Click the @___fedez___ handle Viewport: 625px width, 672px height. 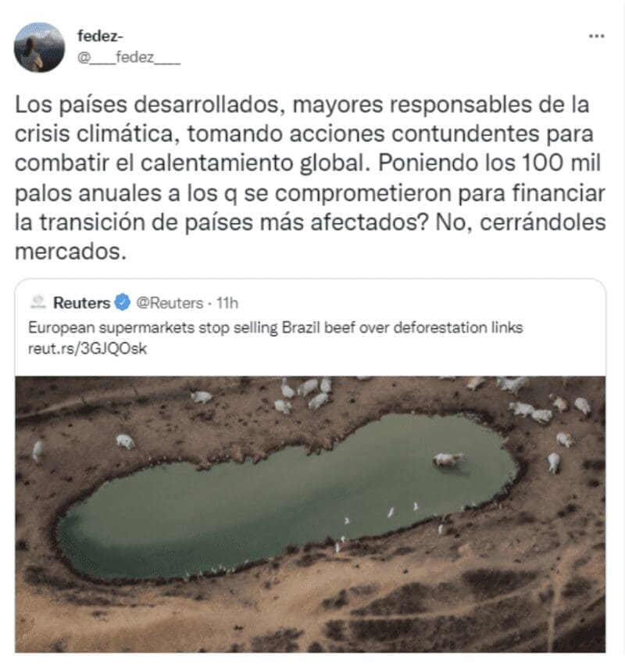click(129, 57)
